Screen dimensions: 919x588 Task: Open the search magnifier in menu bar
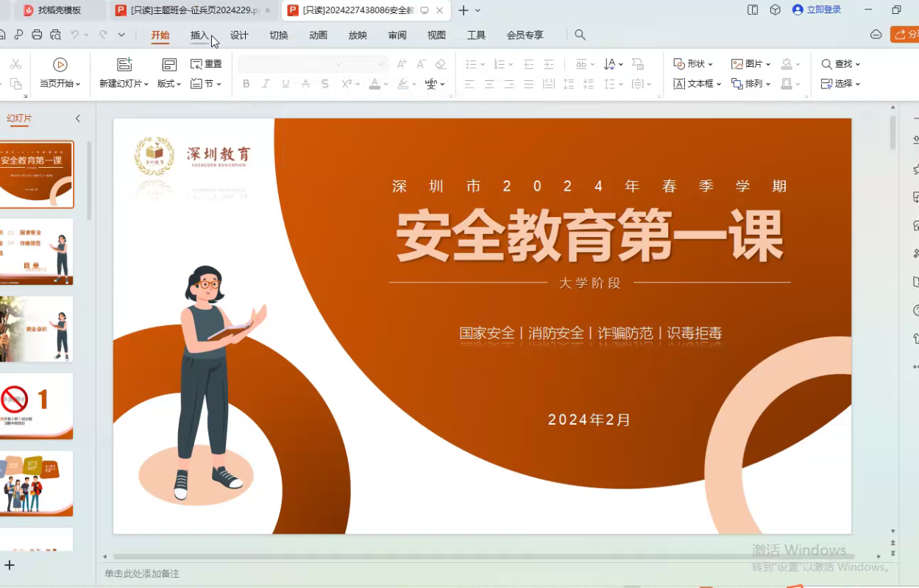pyautogui.click(x=580, y=35)
